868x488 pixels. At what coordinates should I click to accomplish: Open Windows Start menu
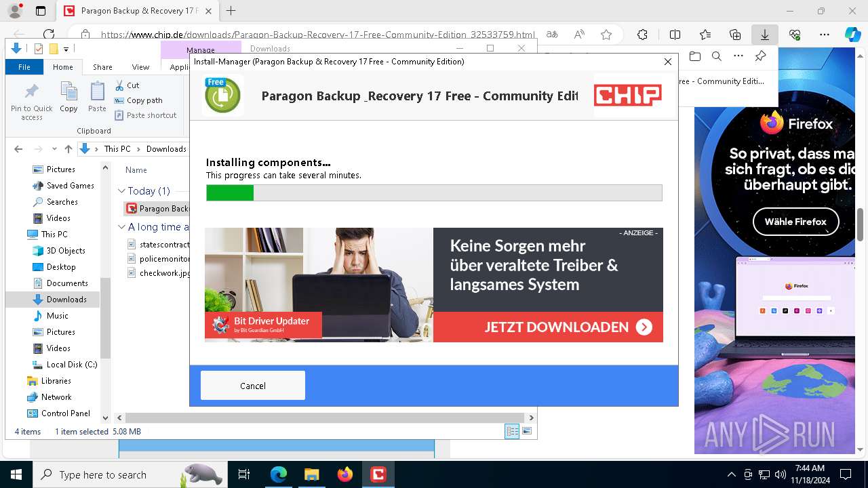[x=16, y=474]
